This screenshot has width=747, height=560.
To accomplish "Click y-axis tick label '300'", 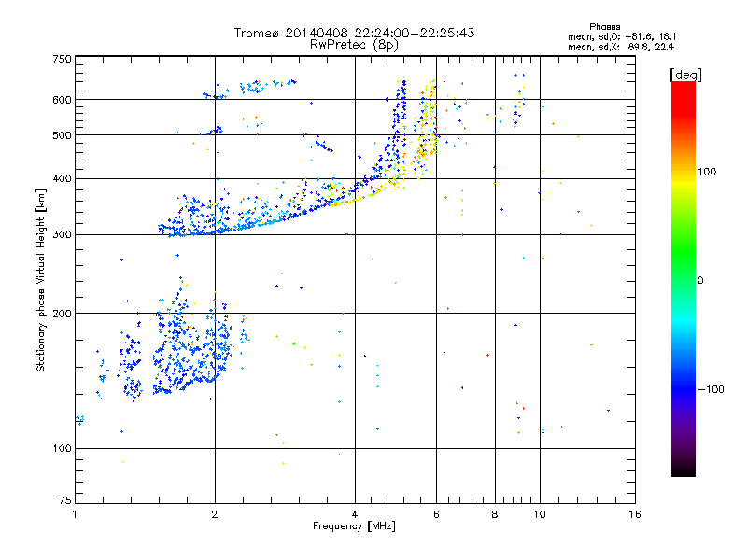I will coord(62,234).
